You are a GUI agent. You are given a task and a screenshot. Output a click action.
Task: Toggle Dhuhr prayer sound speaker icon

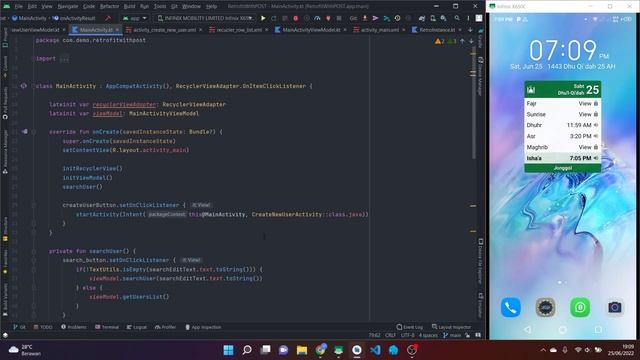pyautogui.click(x=596, y=125)
